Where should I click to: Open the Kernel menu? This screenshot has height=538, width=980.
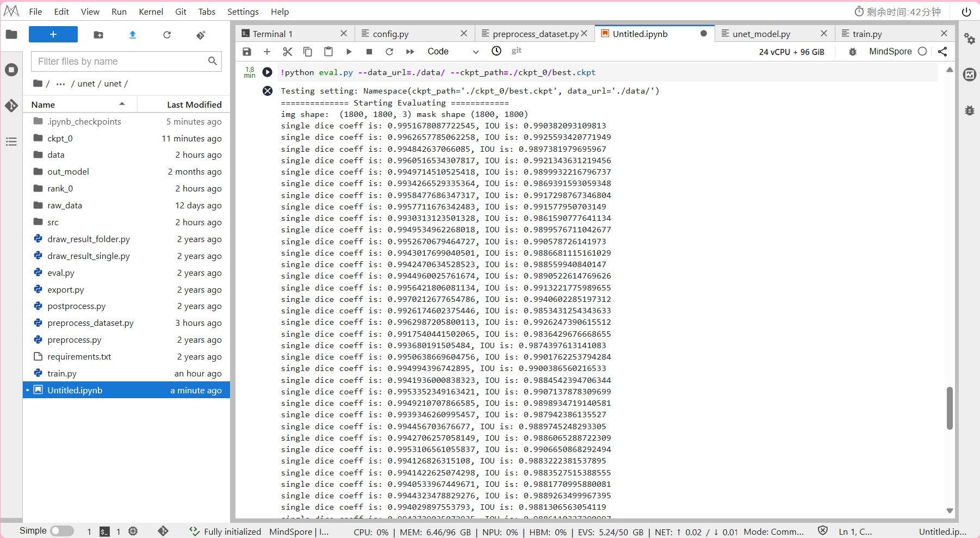pyautogui.click(x=151, y=11)
